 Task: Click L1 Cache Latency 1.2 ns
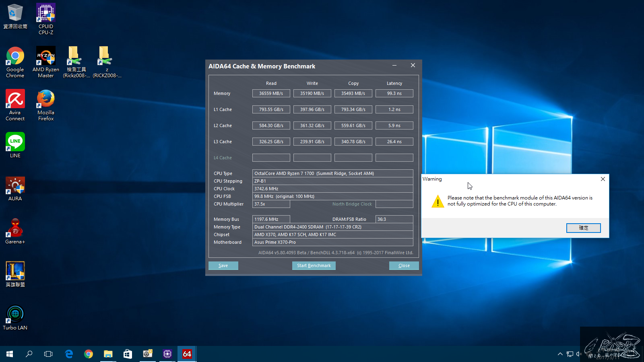[x=394, y=109]
